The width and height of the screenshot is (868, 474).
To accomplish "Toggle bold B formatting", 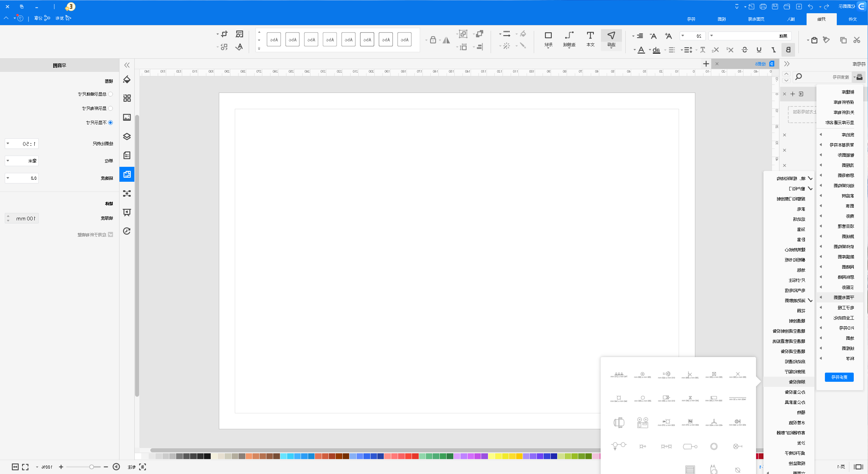I will click(x=788, y=50).
